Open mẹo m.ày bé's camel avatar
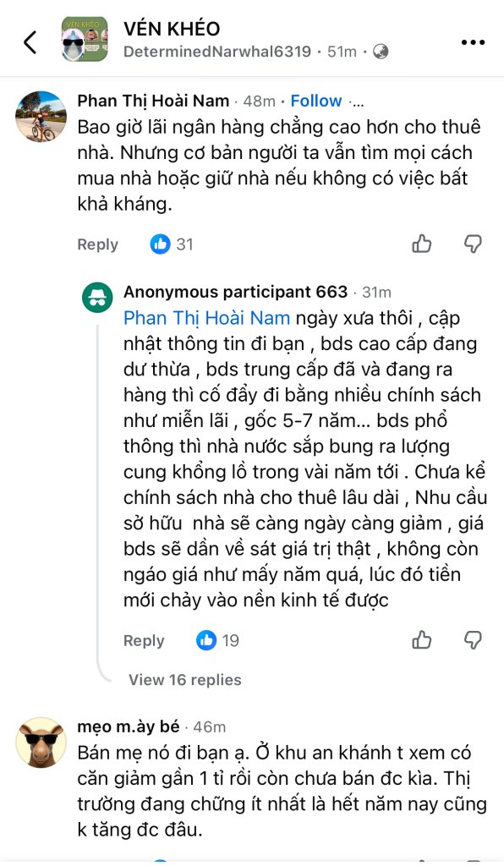Image resolution: width=504 pixels, height=866 pixels. [x=41, y=743]
